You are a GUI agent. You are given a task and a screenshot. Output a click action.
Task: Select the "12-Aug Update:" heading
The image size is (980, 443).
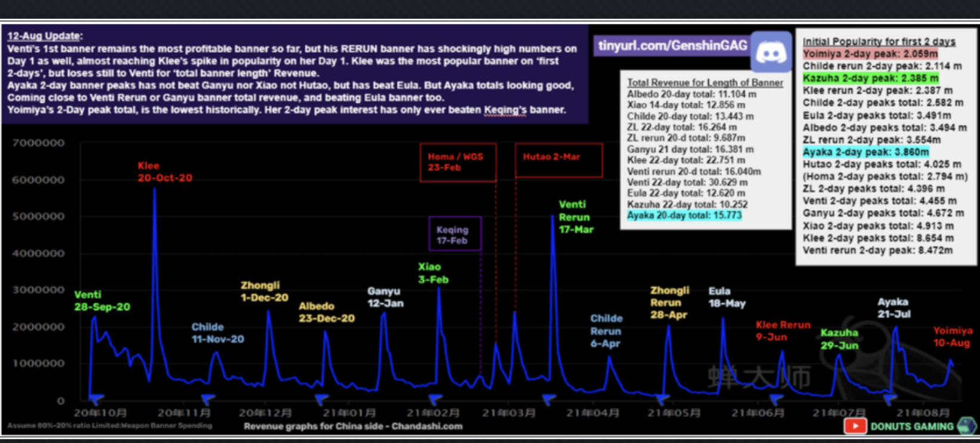click(45, 36)
